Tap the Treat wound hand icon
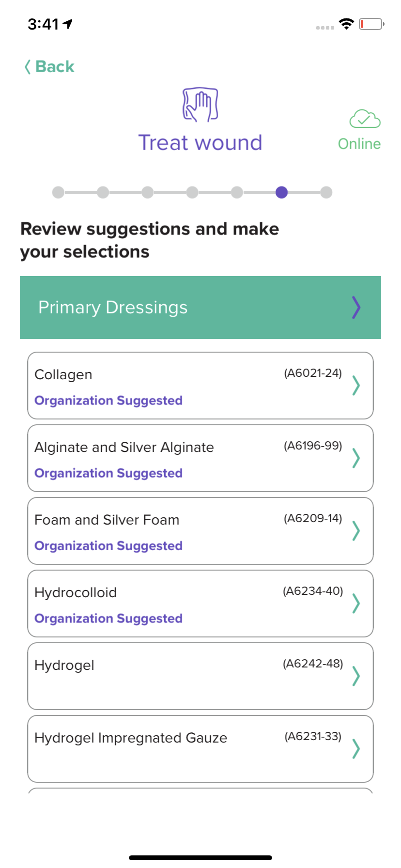The height and width of the screenshot is (868, 401). pyautogui.click(x=200, y=104)
